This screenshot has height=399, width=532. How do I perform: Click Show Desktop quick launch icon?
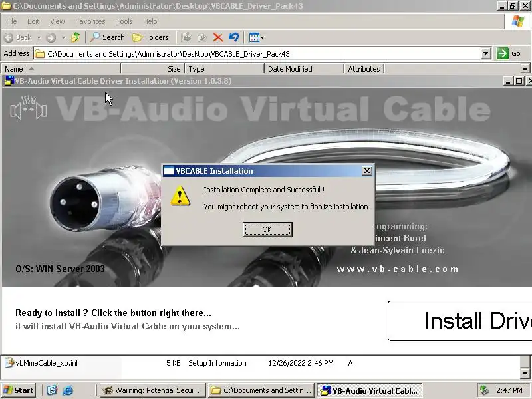(x=52, y=390)
